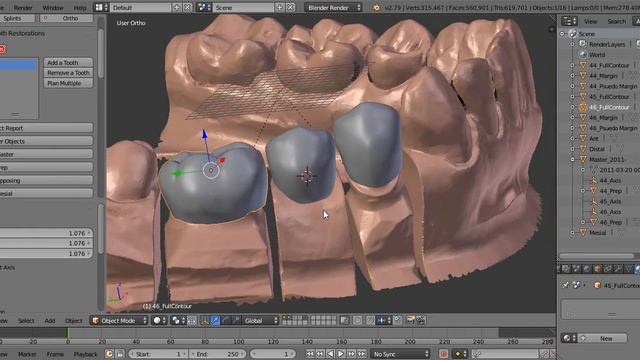Open the View menu in the outliner
The height and width of the screenshot is (360, 640).
[x=590, y=21]
